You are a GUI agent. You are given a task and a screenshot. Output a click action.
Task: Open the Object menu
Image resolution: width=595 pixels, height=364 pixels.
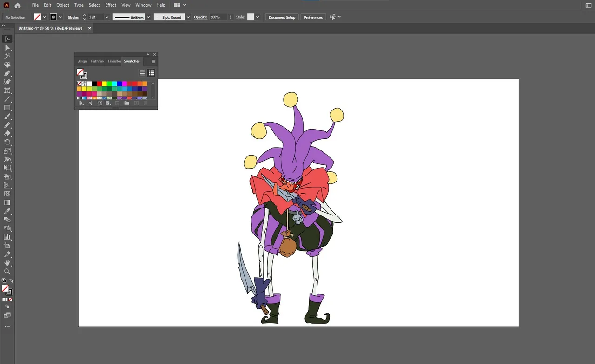click(63, 5)
